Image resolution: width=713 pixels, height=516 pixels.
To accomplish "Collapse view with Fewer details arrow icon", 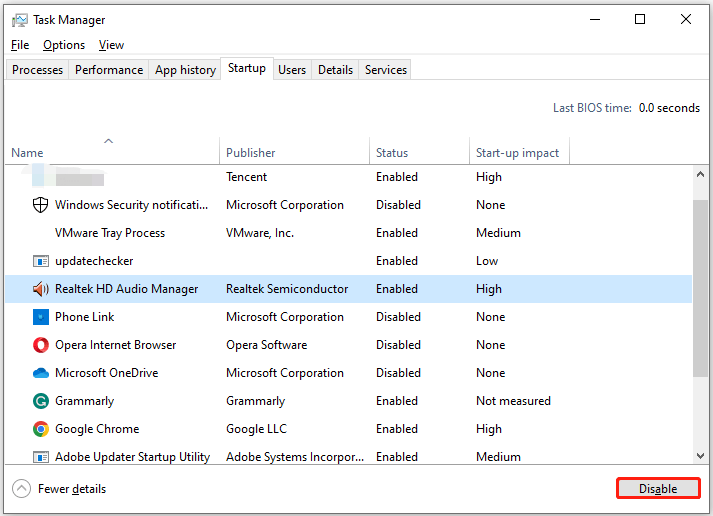I will pyautogui.click(x=21, y=489).
